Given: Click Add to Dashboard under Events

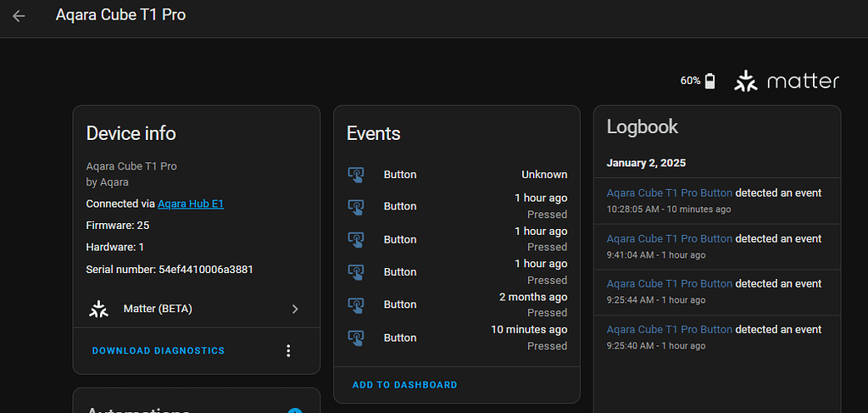Looking at the screenshot, I should 404,385.
